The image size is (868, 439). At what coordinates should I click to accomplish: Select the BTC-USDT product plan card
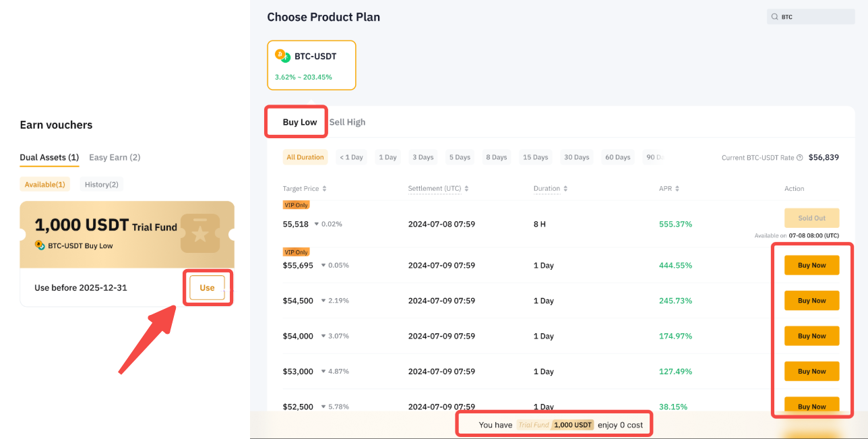tap(311, 65)
